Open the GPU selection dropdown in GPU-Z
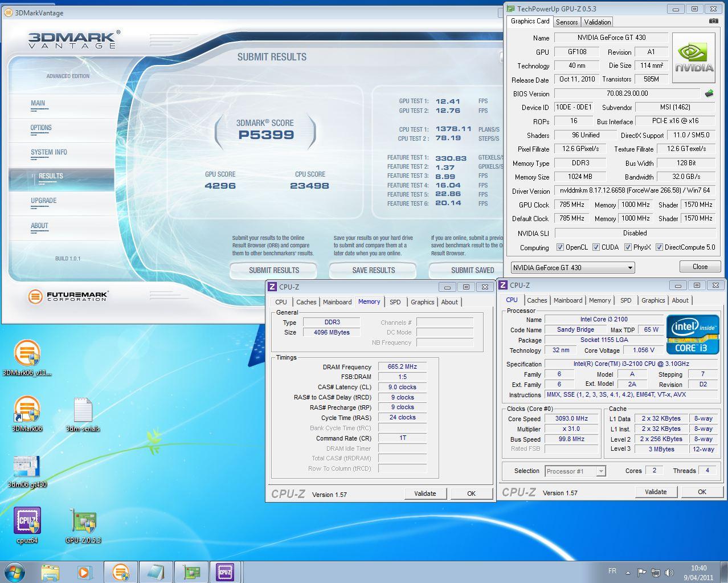728x583 pixels. point(572,267)
